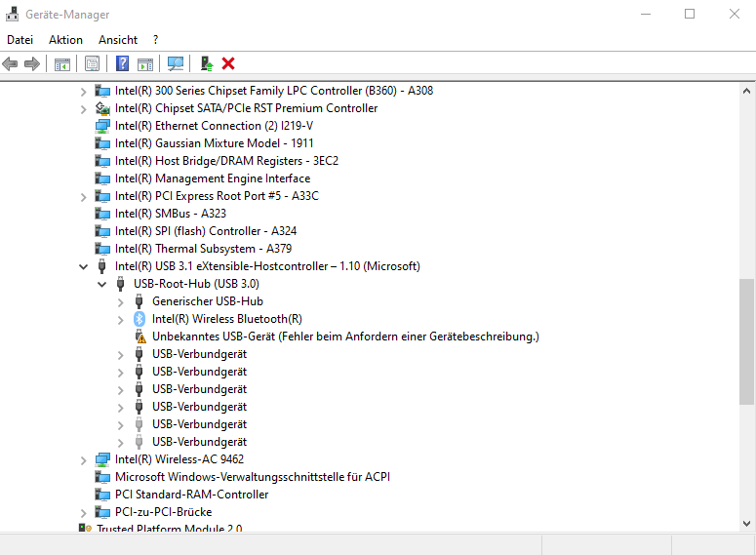Image resolution: width=756 pixels, height=555 pixels.
Task: Click the Geräte-Manager title bar icon
Action: 12,15
